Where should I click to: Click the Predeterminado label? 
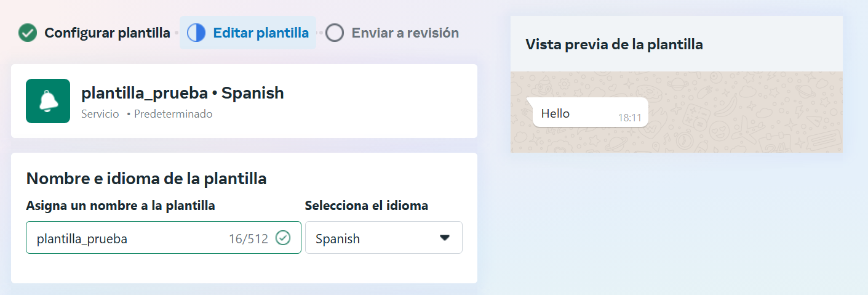coord(173,114)
